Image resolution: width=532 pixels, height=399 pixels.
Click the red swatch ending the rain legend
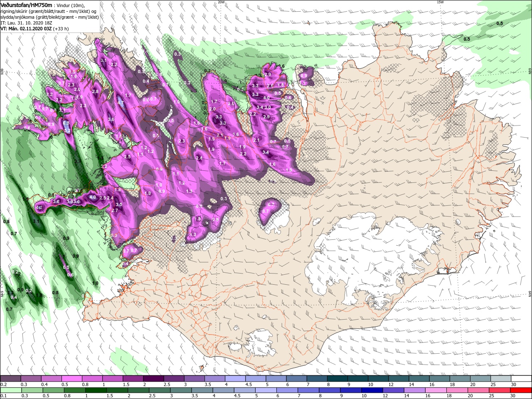pos(521,390)
